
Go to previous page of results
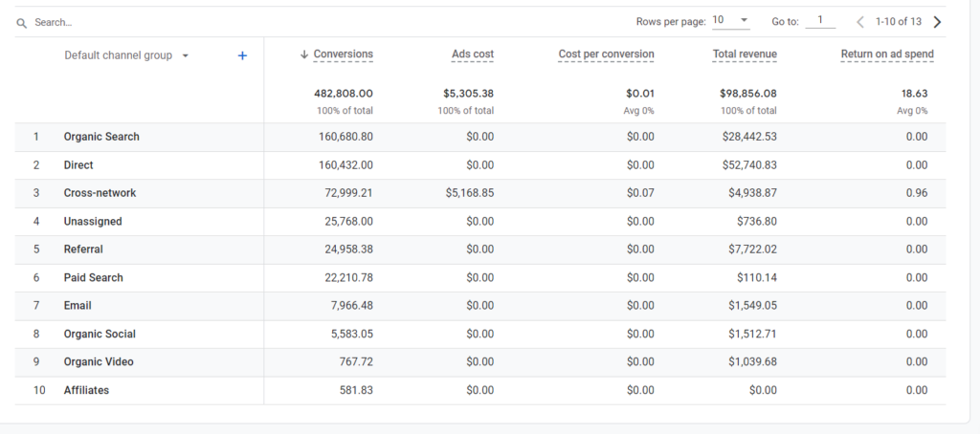860,22
